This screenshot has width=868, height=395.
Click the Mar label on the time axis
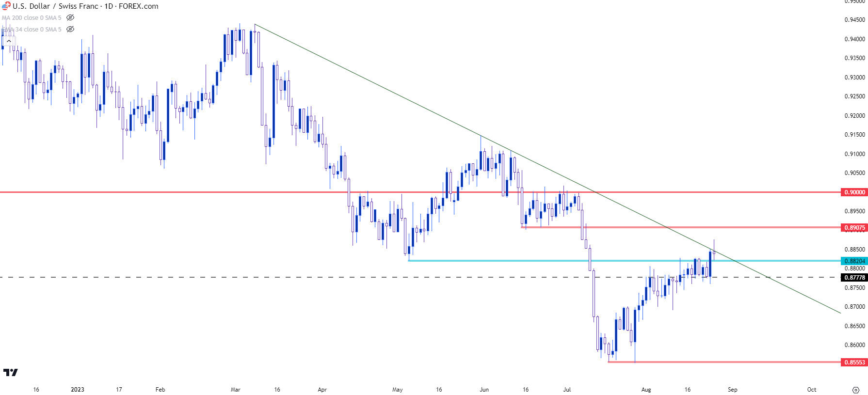236,390
